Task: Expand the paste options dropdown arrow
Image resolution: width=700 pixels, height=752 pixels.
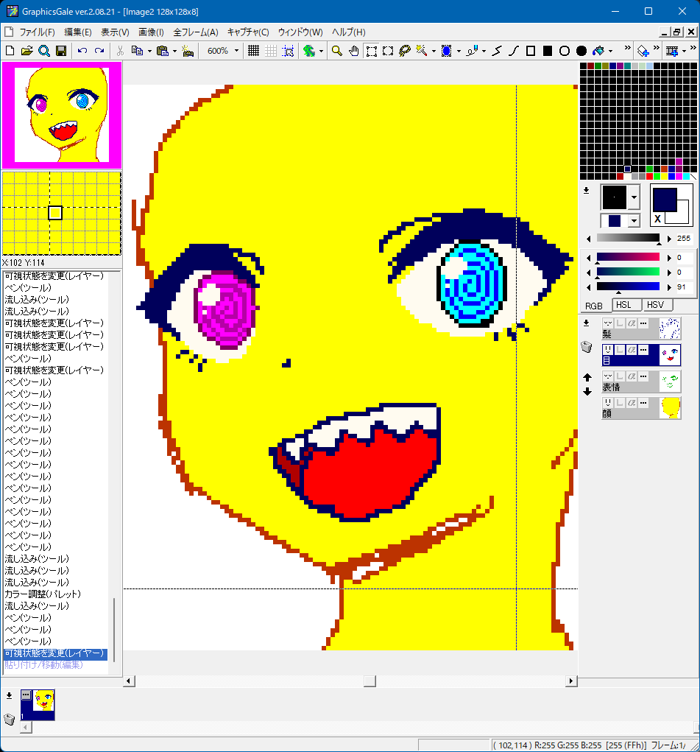Action: coord(175,51)
